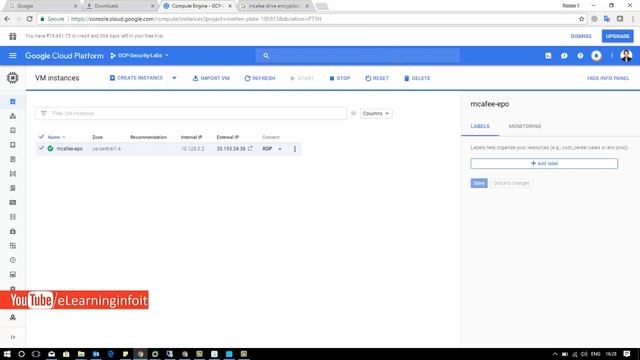
Task: Click the search magnifier icon
Action: pos(266,56)
